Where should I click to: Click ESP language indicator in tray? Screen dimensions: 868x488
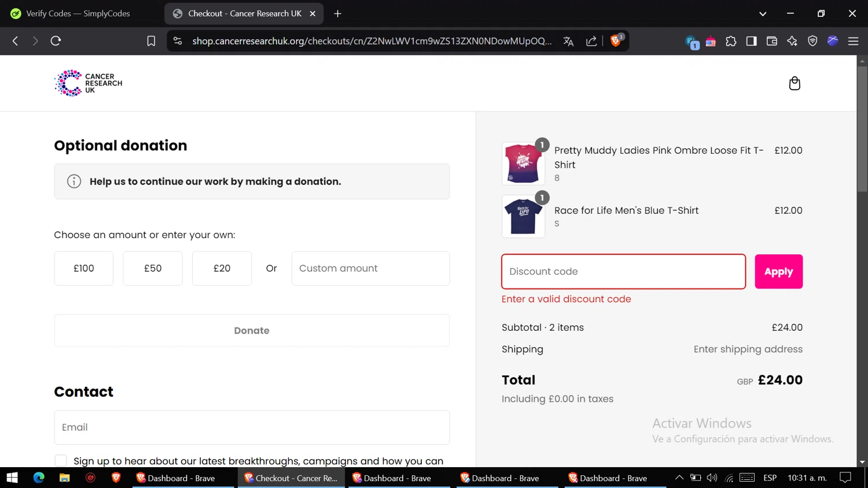(x=770, y=478)
